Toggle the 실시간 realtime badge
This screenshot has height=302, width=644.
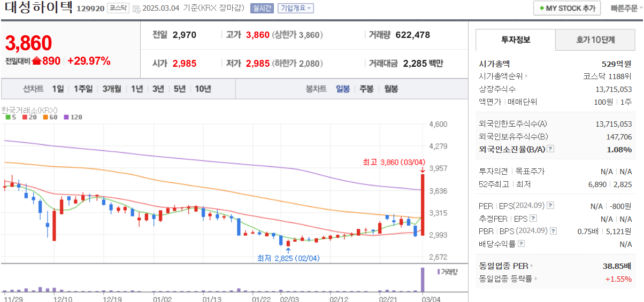tap(262, 8)
